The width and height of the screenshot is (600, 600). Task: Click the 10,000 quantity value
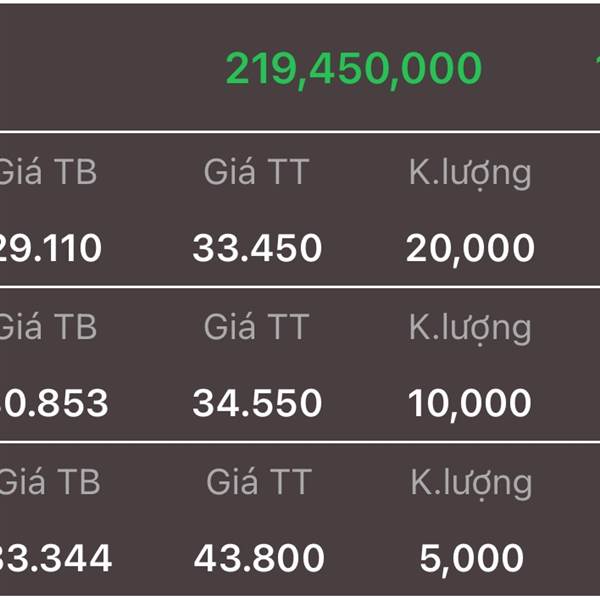click(470, 403)
